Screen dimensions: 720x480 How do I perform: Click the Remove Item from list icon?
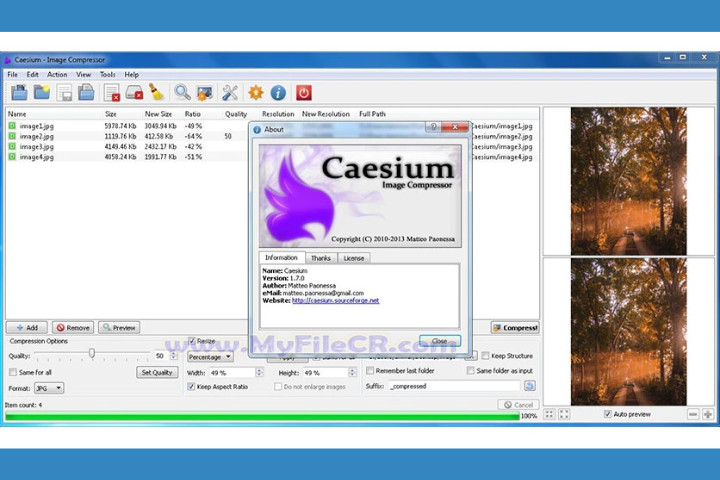pyautogui.click(x=112, y=93)
